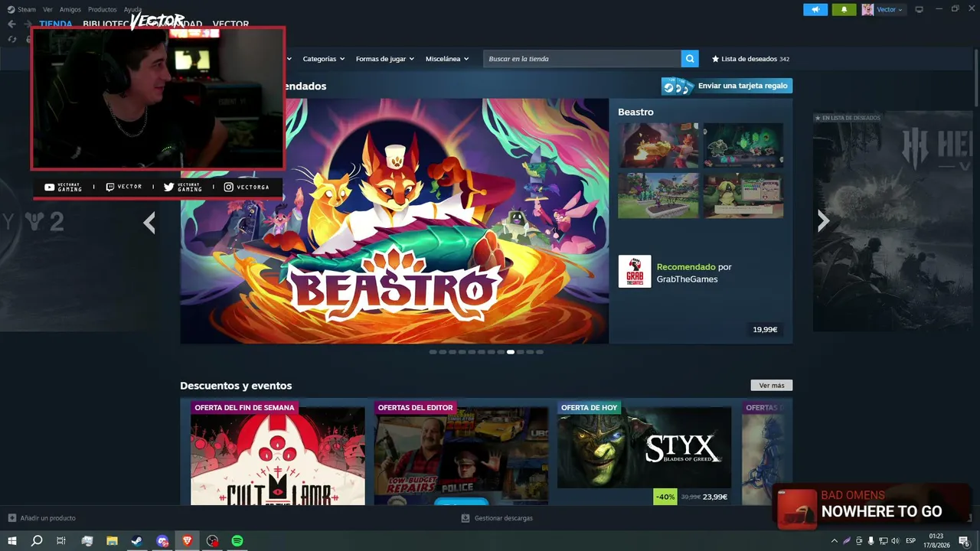Click the store search magnifier button
Screen dimensions: 980x551
coord(690,59)
